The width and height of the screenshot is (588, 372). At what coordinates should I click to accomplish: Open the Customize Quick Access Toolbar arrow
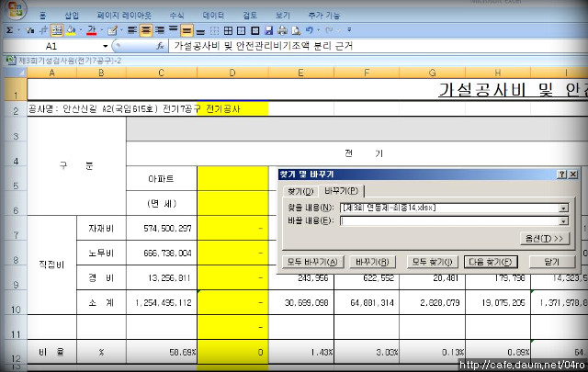point(349,29)
